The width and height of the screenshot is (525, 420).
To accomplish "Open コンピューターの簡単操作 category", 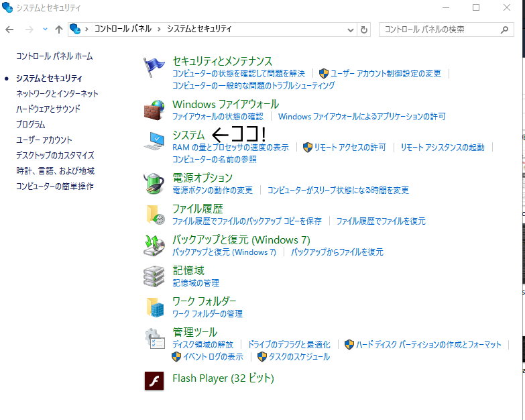I will [54, 187].
